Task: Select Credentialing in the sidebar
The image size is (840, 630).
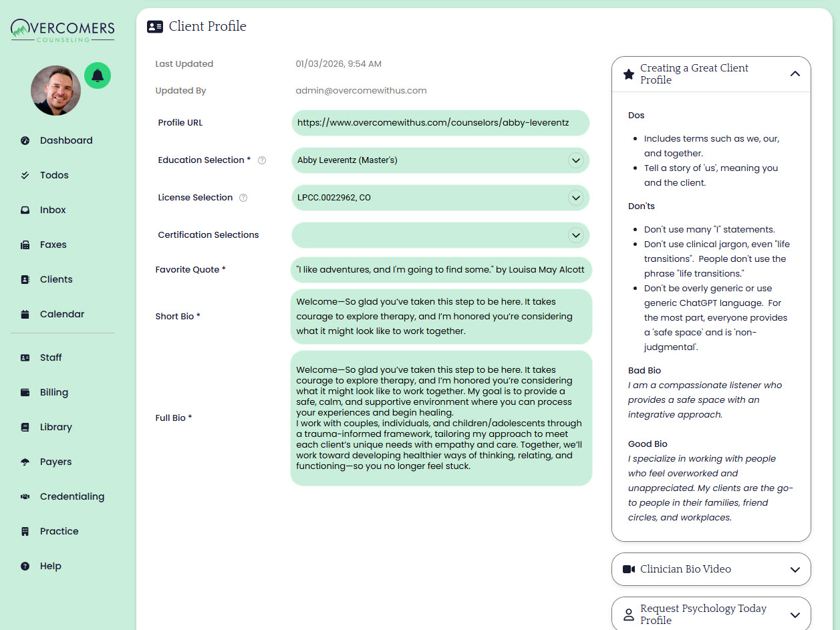Action: click(x=72, y=496)
